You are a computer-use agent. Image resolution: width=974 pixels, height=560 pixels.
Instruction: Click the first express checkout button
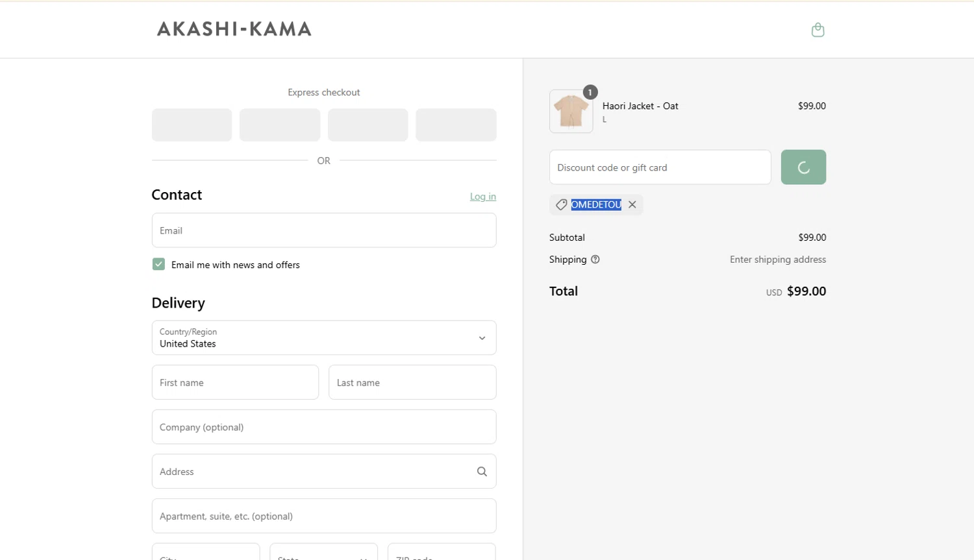[x=192, y=125]
